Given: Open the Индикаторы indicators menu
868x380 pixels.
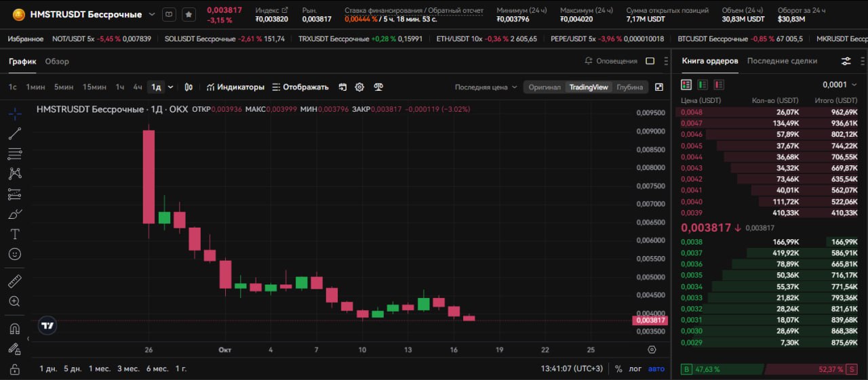Looking at the screenshot, I should coord(235,87).
